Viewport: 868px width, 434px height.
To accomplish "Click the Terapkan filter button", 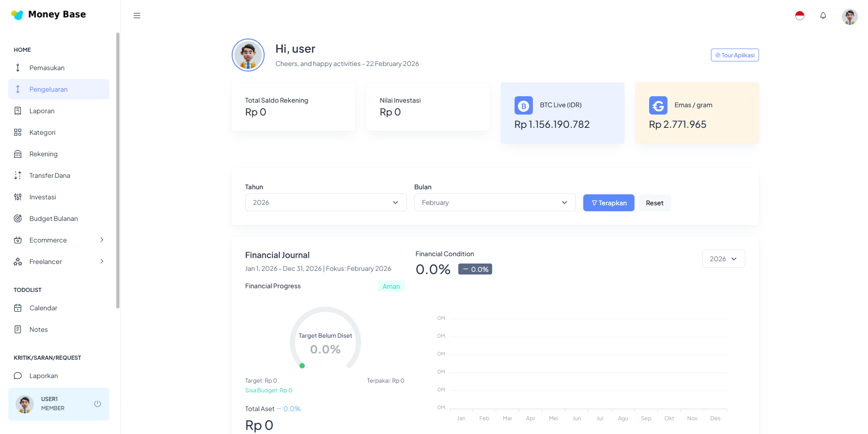I will (608, 203).
